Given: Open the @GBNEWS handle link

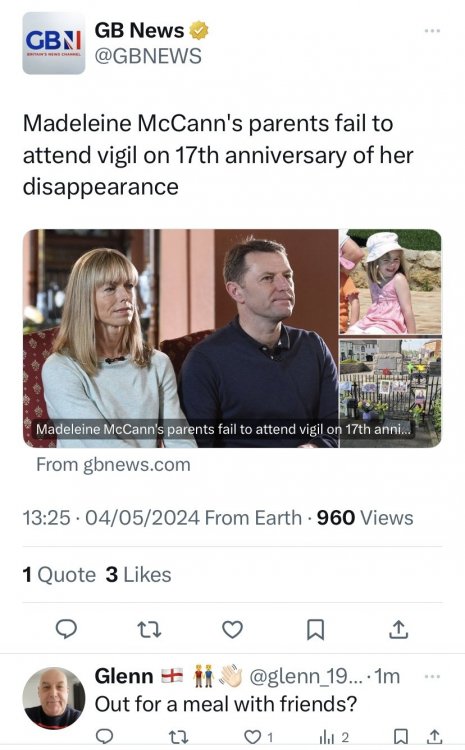Looking at the screenshot, I should point(148,56).
